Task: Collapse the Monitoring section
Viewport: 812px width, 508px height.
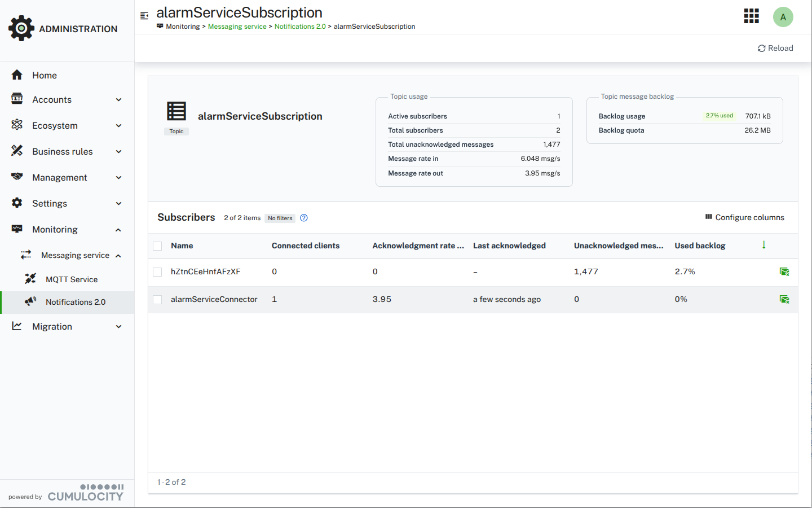Action: coord(118,229)
